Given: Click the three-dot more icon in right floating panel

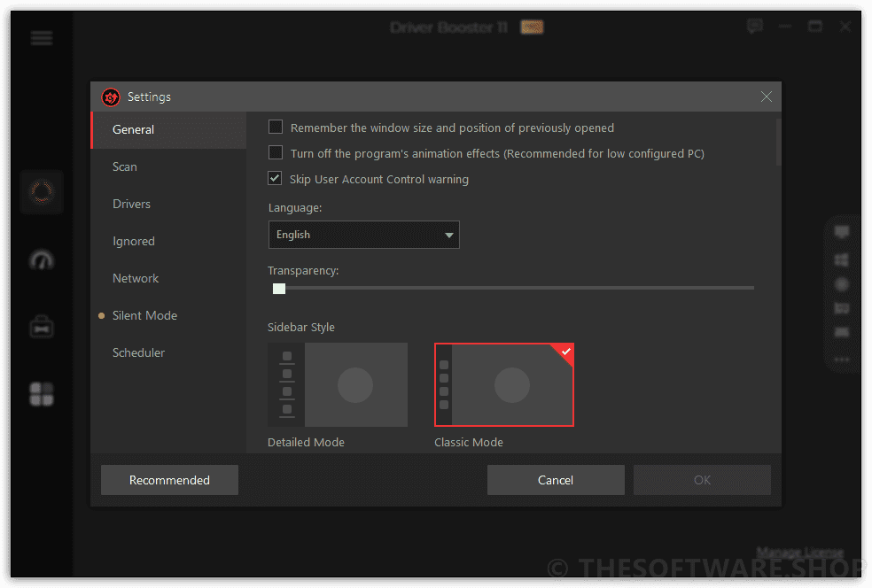Looking at the screenshot, I should (842, 360).
